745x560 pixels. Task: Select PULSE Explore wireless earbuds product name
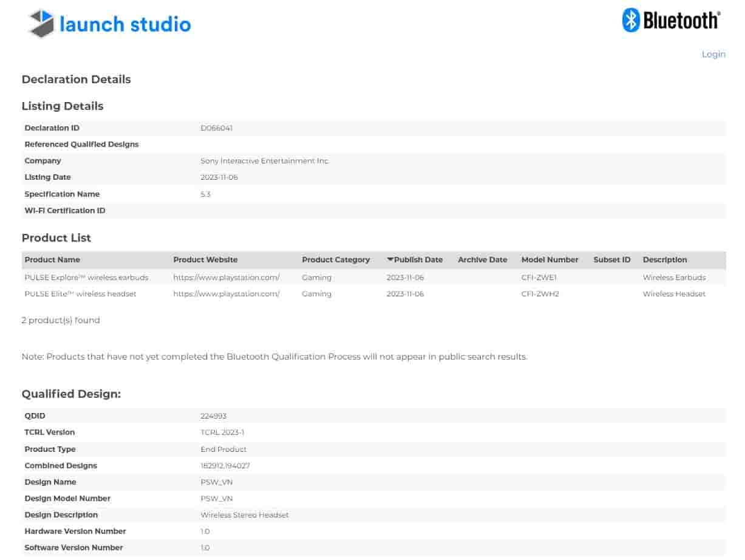click(x=86, y=277)
